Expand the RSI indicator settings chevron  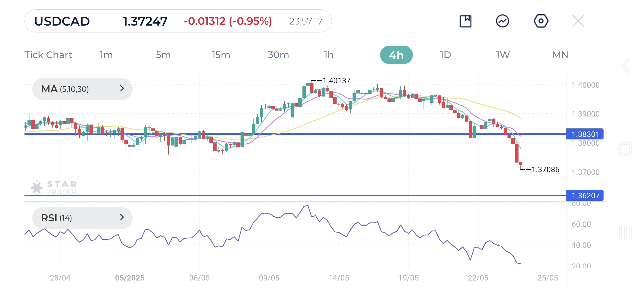[122, 218]
